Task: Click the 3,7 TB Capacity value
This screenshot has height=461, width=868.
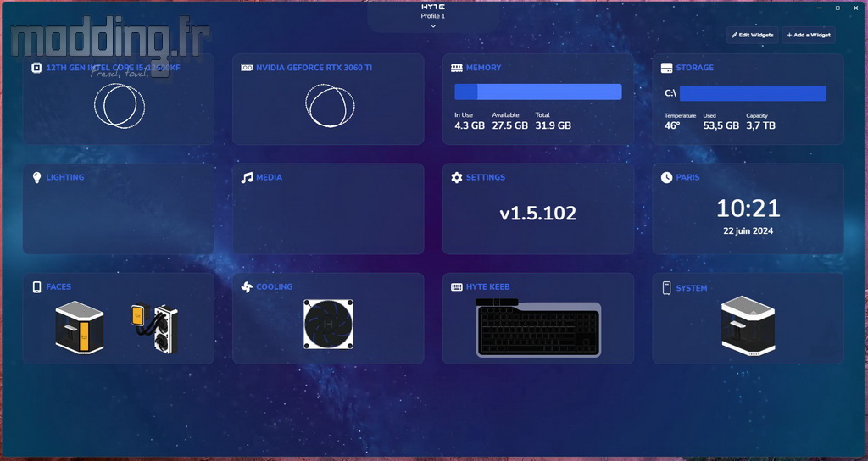Action: [x=760, y=125]
